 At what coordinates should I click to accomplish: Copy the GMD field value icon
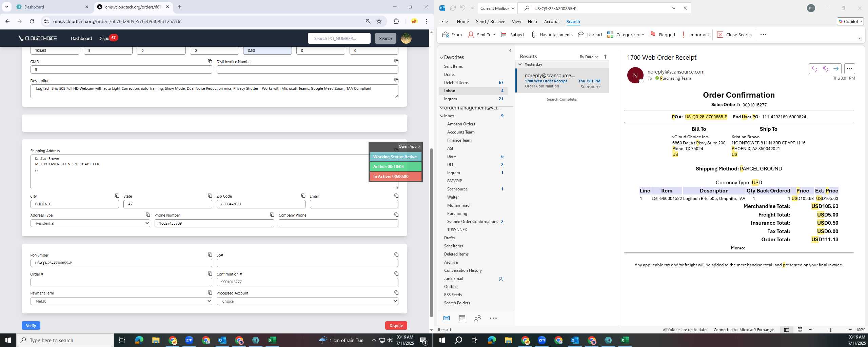(x=210, y=61)
